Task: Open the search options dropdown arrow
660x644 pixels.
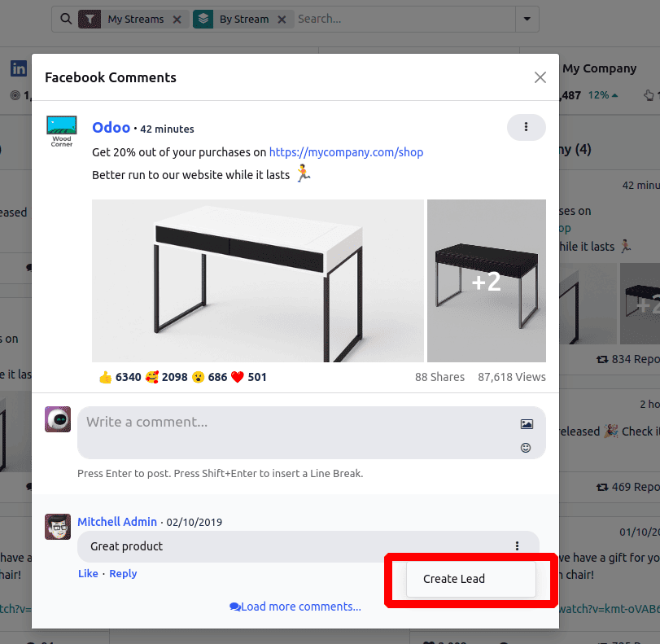Action: [527, 19]
